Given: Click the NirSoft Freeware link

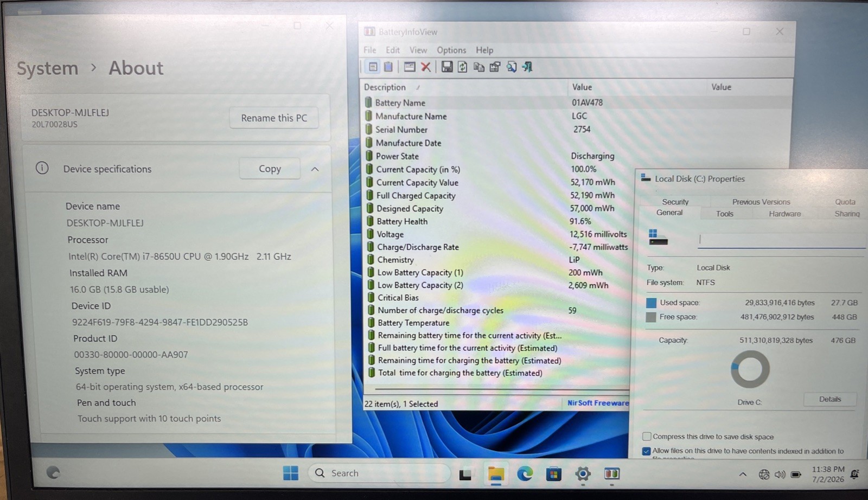Looking at the screenshot, I should pos(598,403).
